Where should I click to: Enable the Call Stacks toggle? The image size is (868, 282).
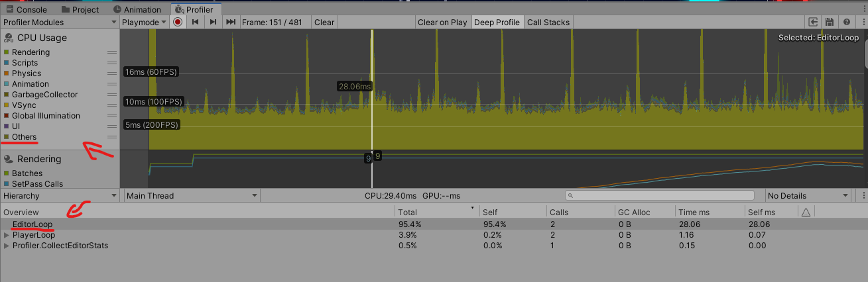pyautogui.click(x=548, y=22)
